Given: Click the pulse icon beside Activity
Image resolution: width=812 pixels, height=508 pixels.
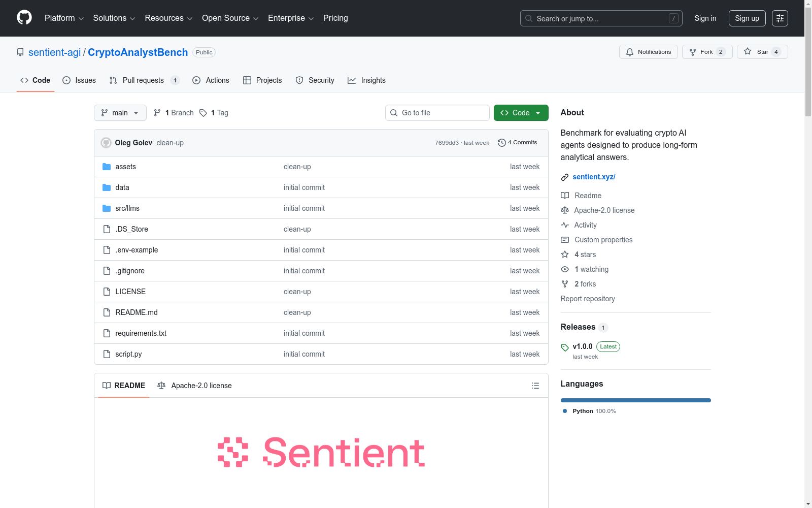Looking at the screenshot, I should 565,225.
